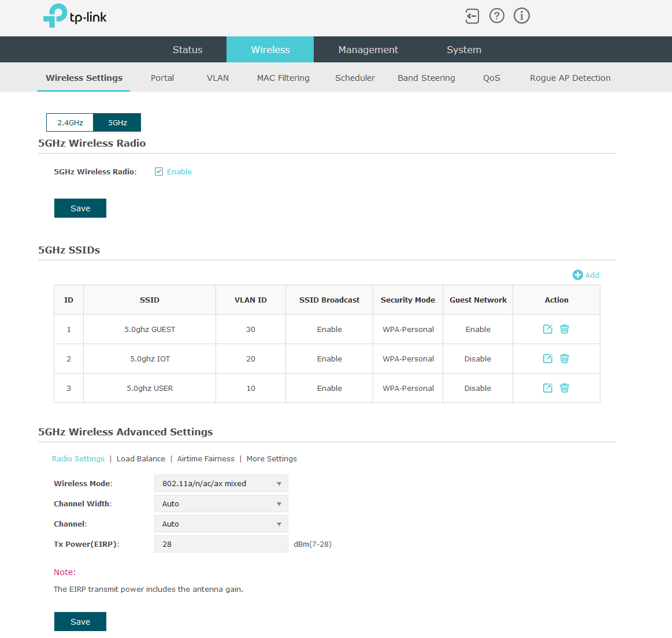Click VLAN ID value 10
Viewport: 672px width, 638px height.
pyautogui.click(x=251, y=389)
